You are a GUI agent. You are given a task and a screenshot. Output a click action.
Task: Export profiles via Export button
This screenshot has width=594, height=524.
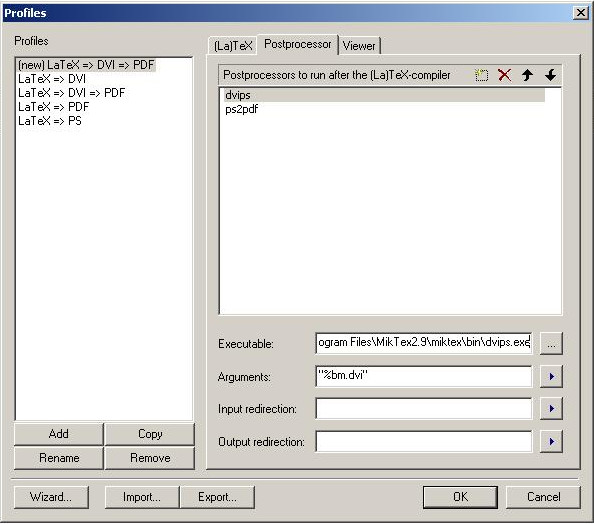[217, 497]
